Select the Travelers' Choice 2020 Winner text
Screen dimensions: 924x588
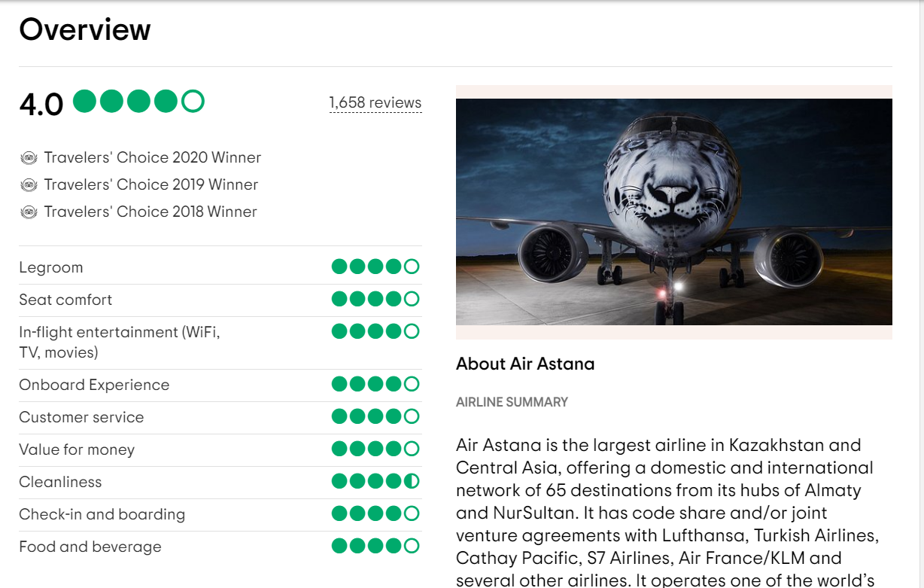coord(153,157)
